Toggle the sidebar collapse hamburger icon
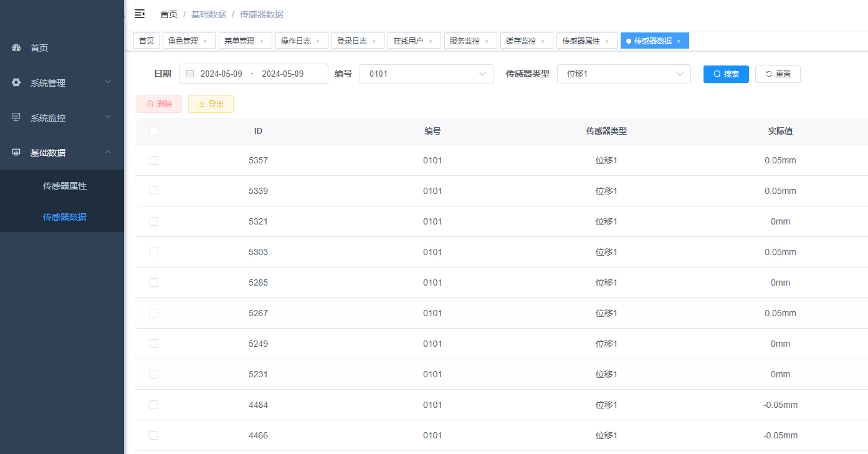The height and width of the screenshot is (454, 868). point(140,14)
